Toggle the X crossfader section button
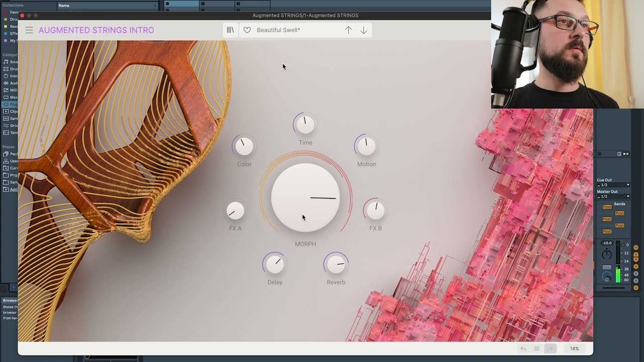Viewport: 644px width, 362px height. [636, 281]
